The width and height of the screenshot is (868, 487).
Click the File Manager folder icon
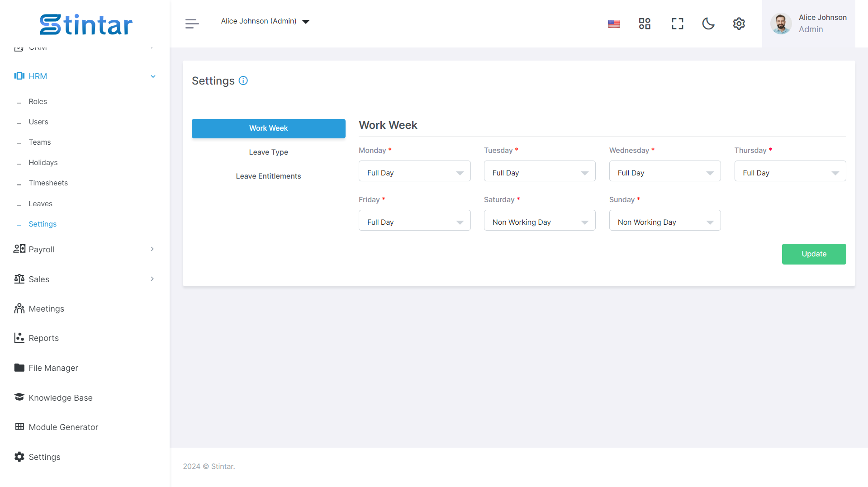coord(19,368)
